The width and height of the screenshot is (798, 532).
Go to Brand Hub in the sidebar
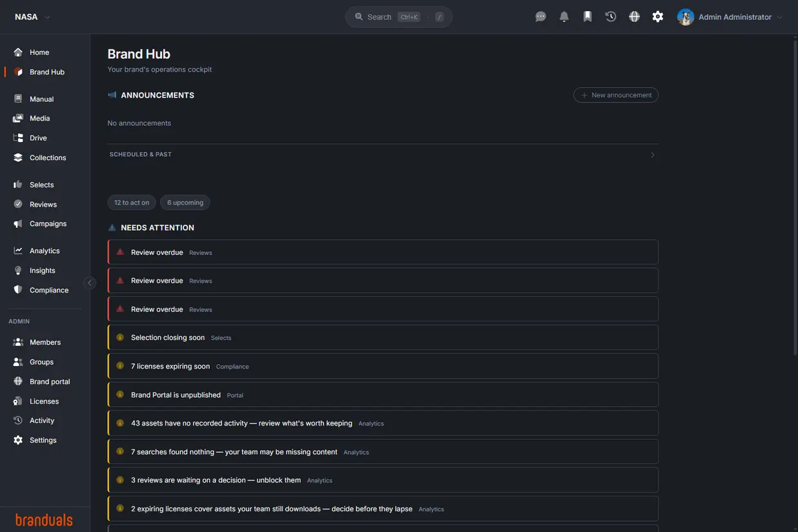[x=45, y=72]
